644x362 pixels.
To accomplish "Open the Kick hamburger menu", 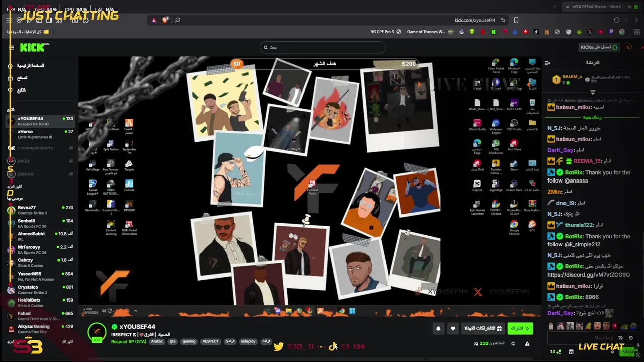I will 12,48.
